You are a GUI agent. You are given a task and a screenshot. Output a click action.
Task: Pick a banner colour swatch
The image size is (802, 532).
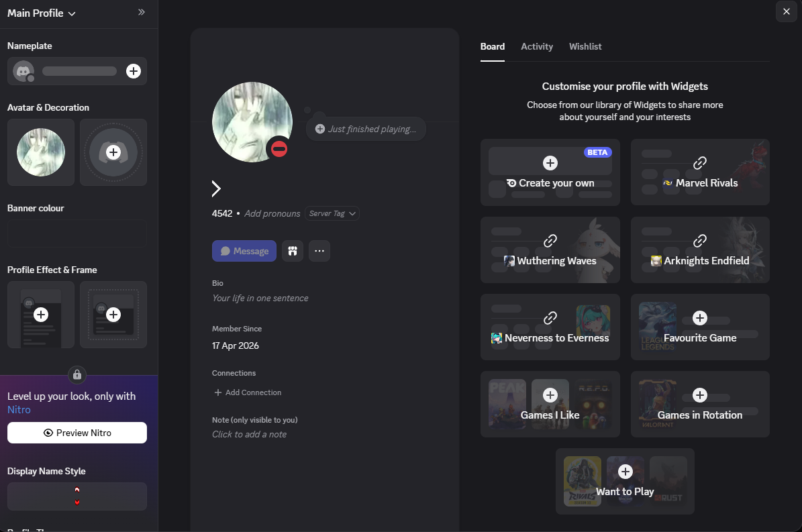pyautogui.click(x=77, y=233)
